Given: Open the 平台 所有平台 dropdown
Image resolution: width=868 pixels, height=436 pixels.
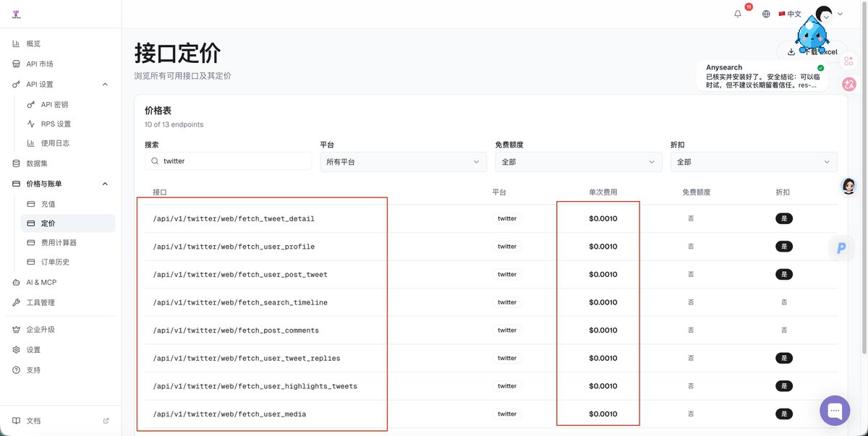Looking at the screenshot, I should click(x=403, y=162).
